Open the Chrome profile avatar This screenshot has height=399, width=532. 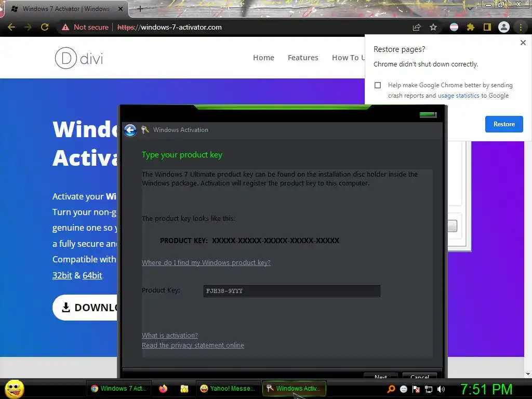pyautogui.click(x=504, y=27)
